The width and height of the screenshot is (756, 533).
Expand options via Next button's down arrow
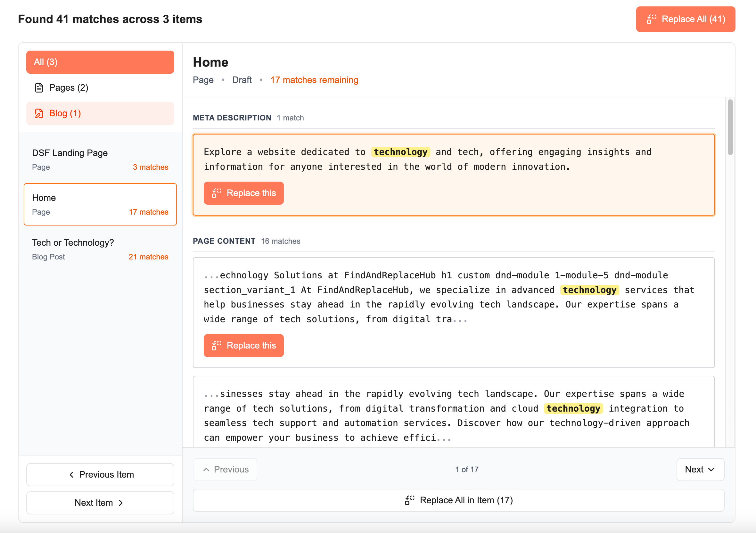click(x=711, y=470)
